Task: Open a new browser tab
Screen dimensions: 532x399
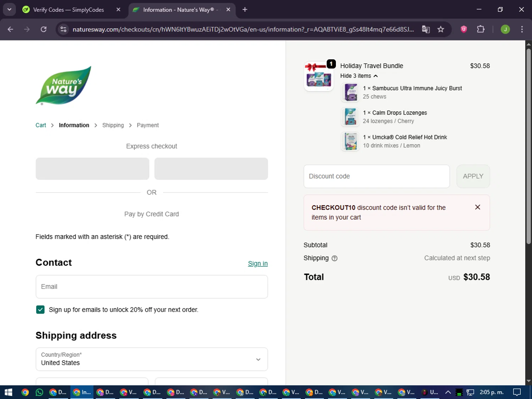Action: point(245,10)
